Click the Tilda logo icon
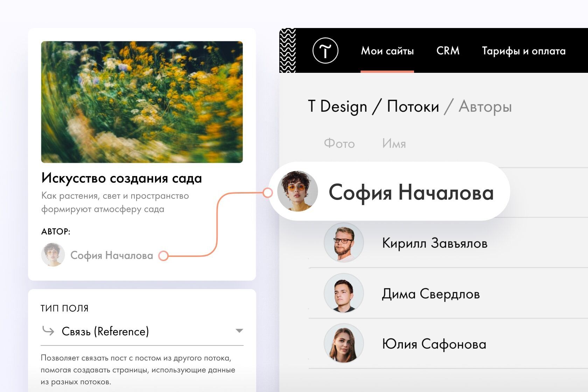 (x=325, y=51)
